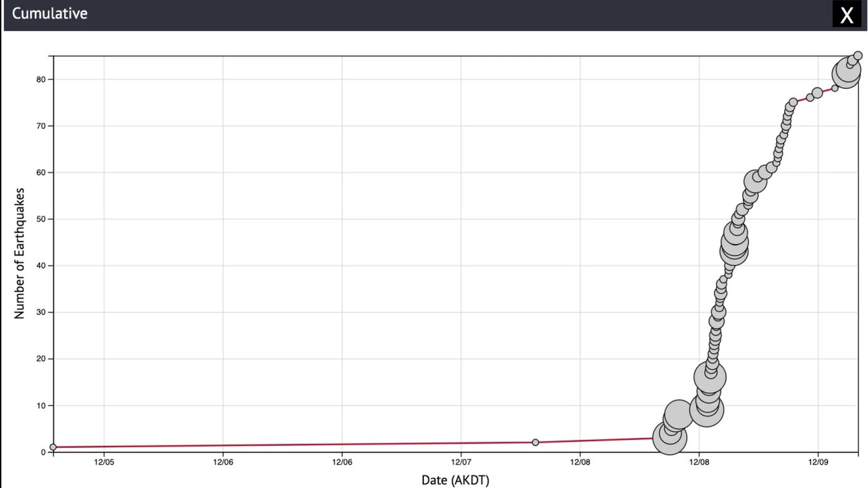Close the Cumulative chart panel
Viewport: 868px width, 488px height.
pos(846,15)
